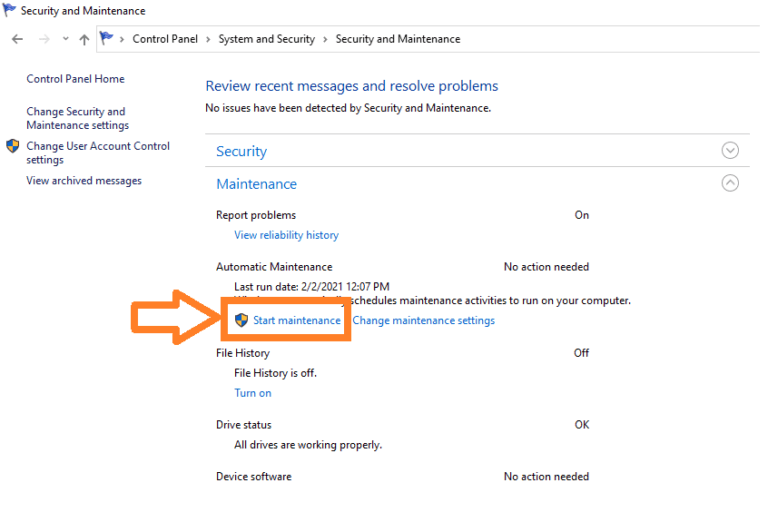Image resolution: width=768 pixels, height=532 pixels.
Task: Turn on File History
Action: (252, 393)
